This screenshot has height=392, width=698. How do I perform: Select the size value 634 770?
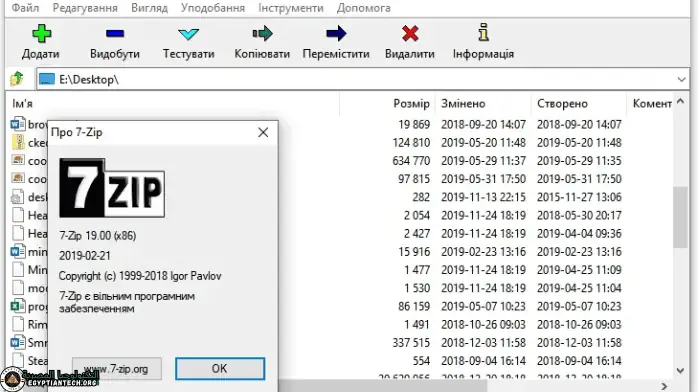(x=411, y=161)
